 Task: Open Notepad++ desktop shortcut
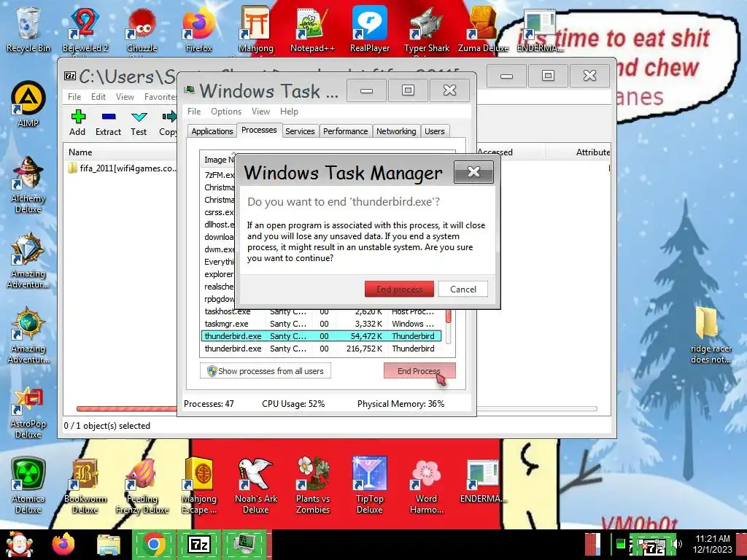312,29
